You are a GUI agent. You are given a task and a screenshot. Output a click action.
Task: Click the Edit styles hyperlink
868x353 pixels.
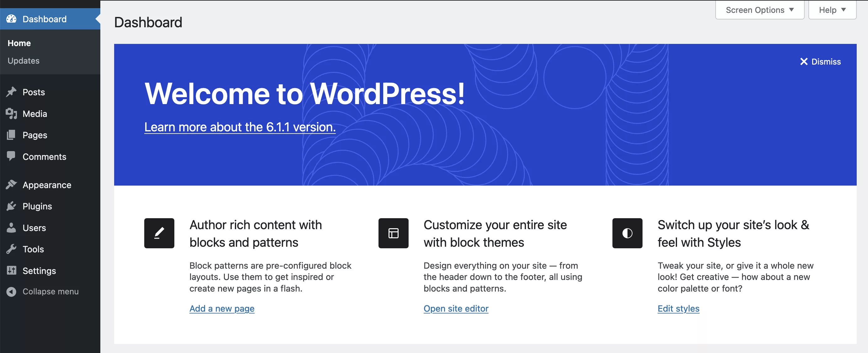[678, 308]
